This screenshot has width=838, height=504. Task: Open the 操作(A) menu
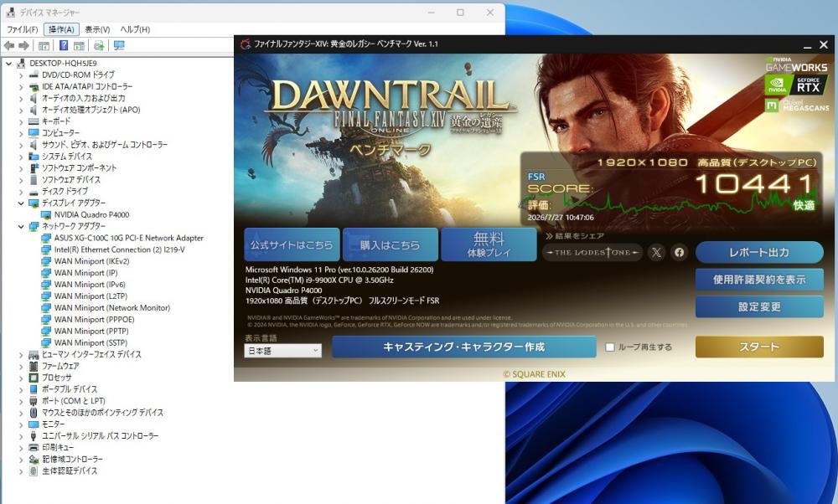(x=61, y=29)
